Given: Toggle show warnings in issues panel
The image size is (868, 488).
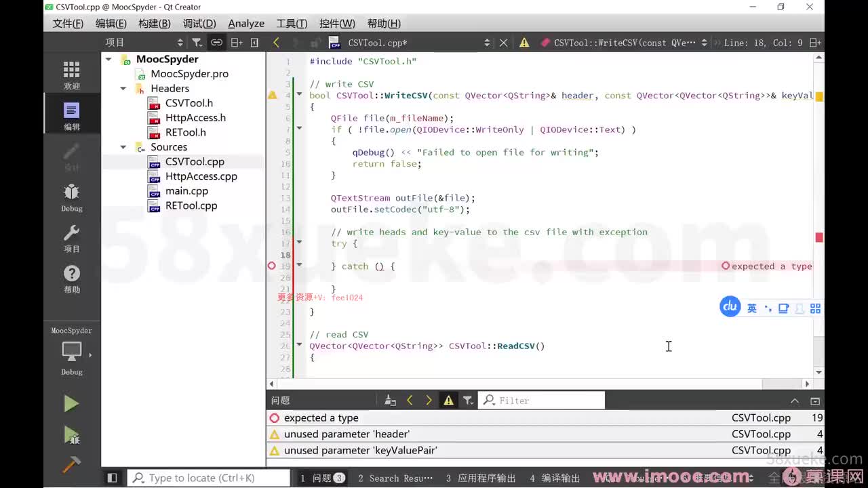Looking at the screenshot, I should (x=448, y=401).
